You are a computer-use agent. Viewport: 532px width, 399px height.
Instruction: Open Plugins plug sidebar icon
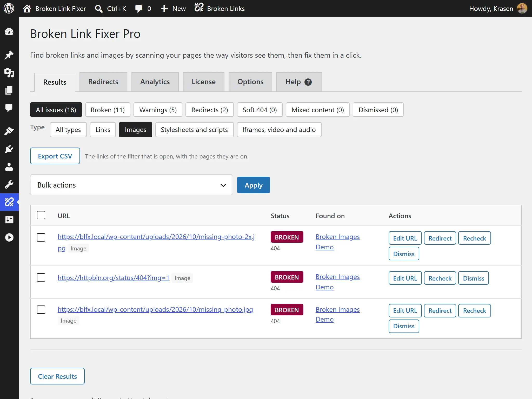tap(9, 149)
